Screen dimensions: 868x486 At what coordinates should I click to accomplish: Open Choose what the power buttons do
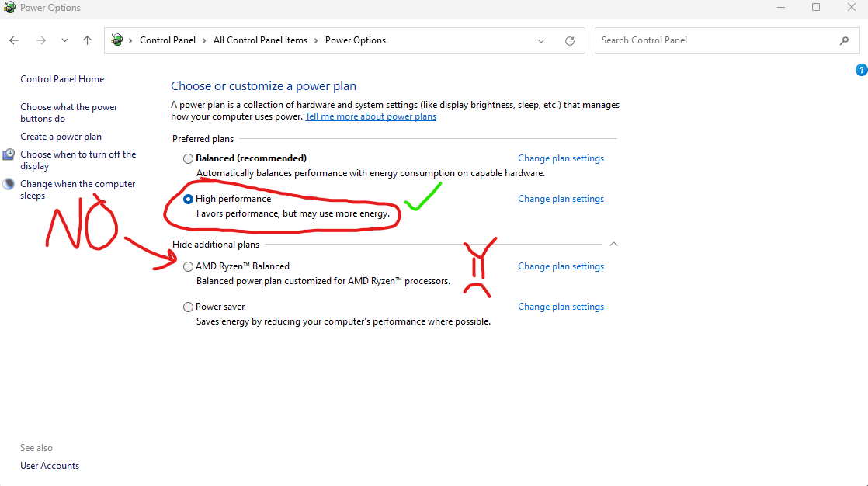(68, 113)
